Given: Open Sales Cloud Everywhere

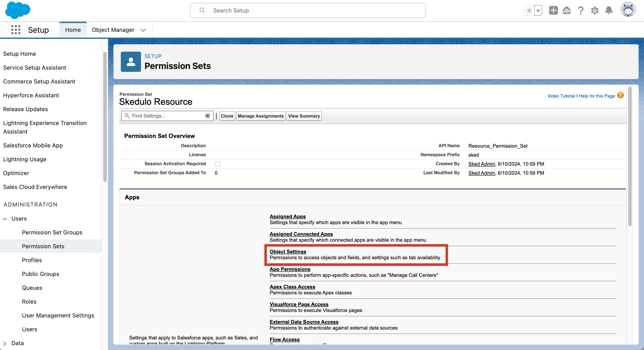Looking at the screenshot, I should pyautogui.click(x=35, y=187).
